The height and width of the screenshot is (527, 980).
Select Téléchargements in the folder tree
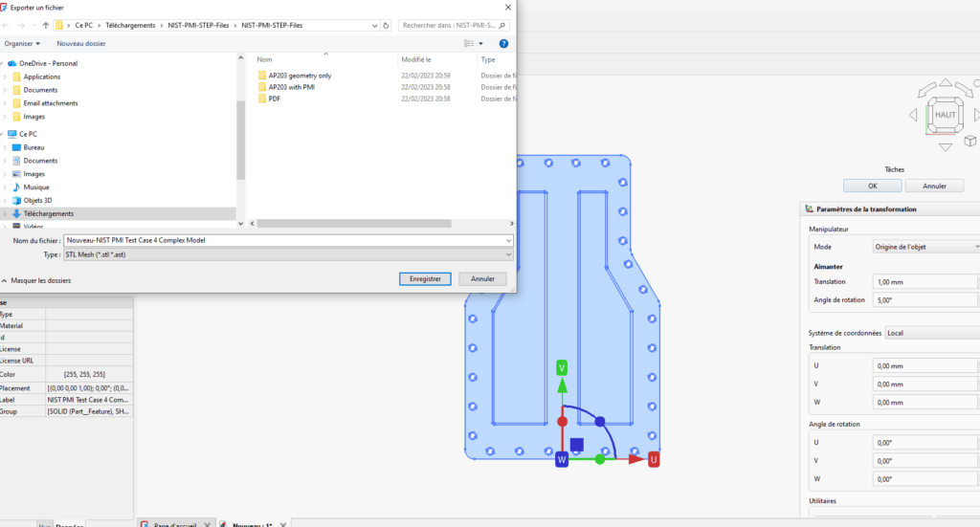[48, 214]
